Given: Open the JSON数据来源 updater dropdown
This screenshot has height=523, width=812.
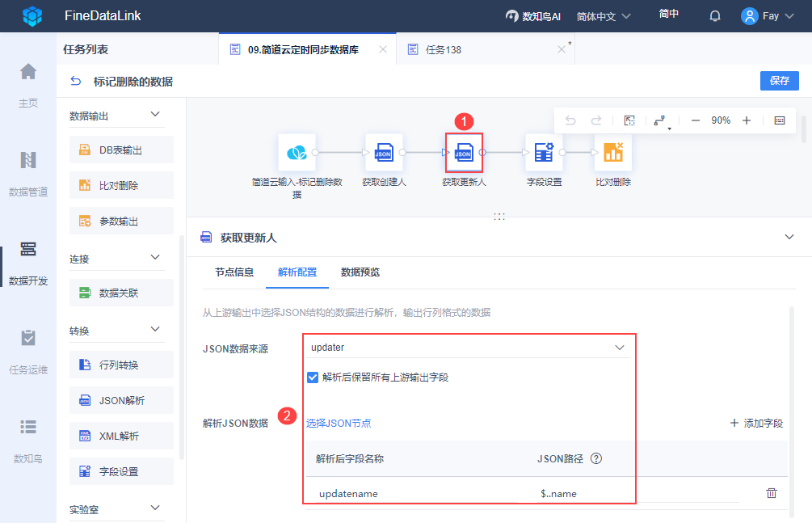Looking at the screenshot, I should (468, 348).
